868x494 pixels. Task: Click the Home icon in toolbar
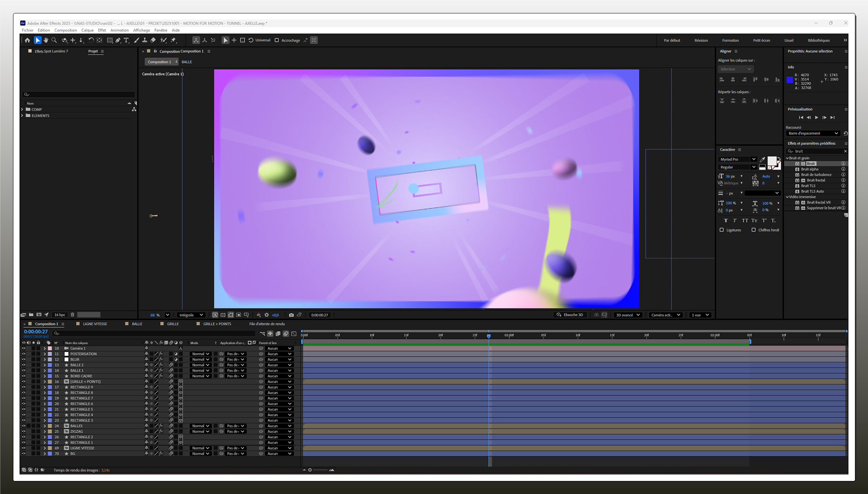click(28, 40)
